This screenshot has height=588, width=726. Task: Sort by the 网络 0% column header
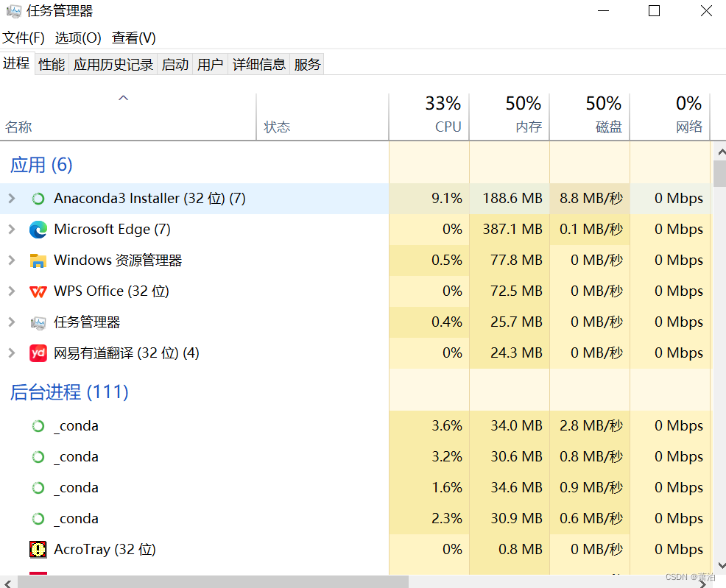pyautogui.click(x=670, y=116)
